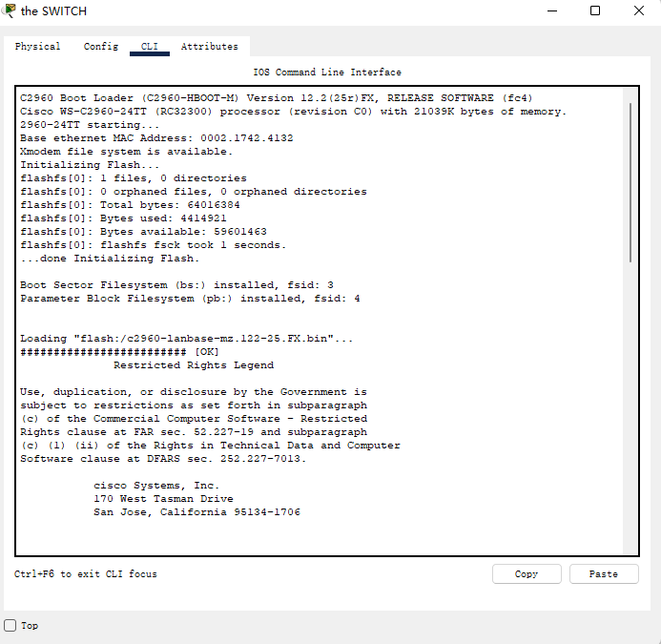
Task: Click '170 West Tasman Drive' text
Action: 163,499
